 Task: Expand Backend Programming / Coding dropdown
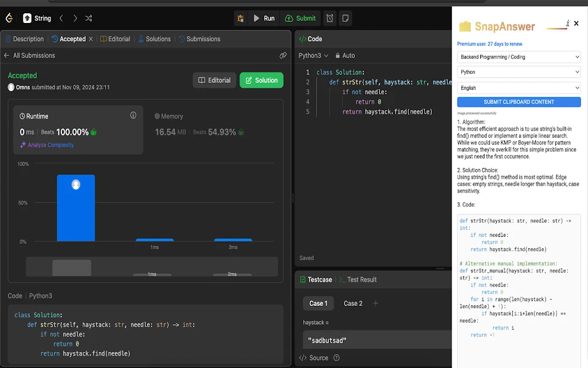coord(519,57)
